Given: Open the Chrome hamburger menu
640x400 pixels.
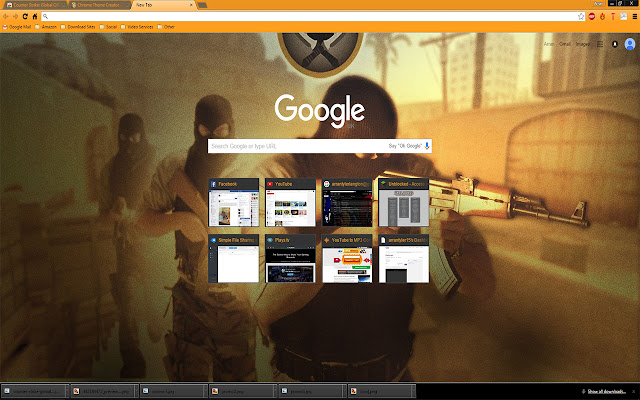Looking at the screenshot, I should (x=635, y=16).
